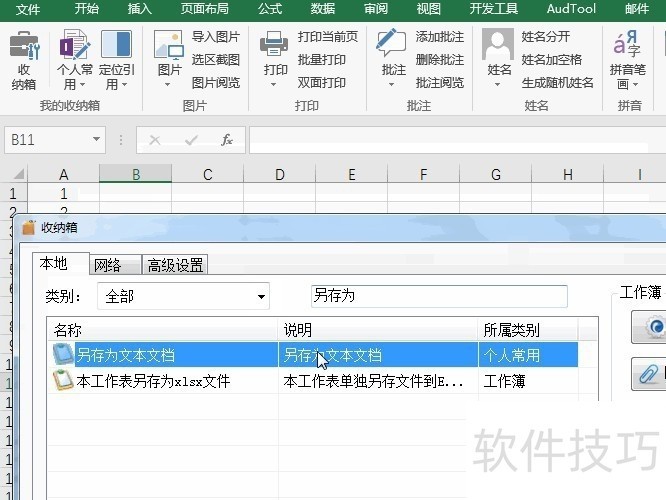Click the paperclip icon button in dialog
This screenshot has width=666, height=500.
[648, 374]
